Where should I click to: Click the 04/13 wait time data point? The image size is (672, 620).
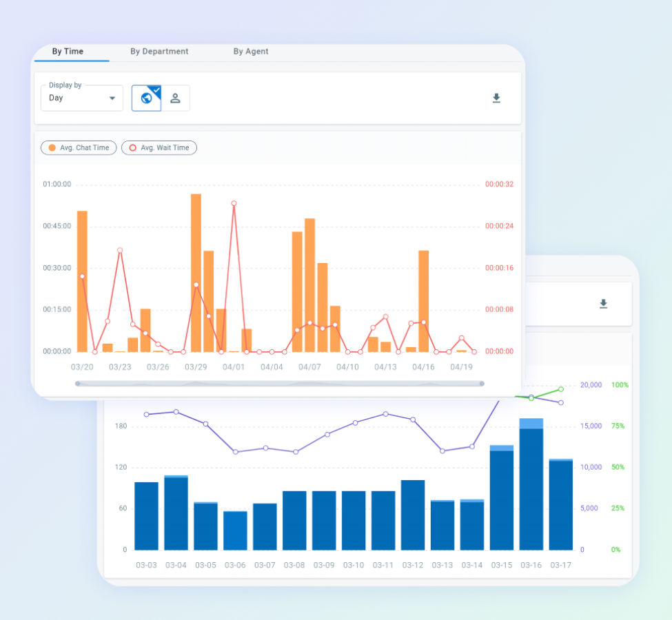point(386,317)
